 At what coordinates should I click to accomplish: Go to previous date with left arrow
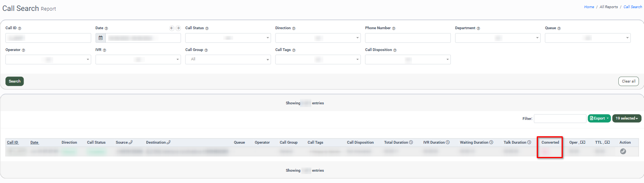[172, 28]
